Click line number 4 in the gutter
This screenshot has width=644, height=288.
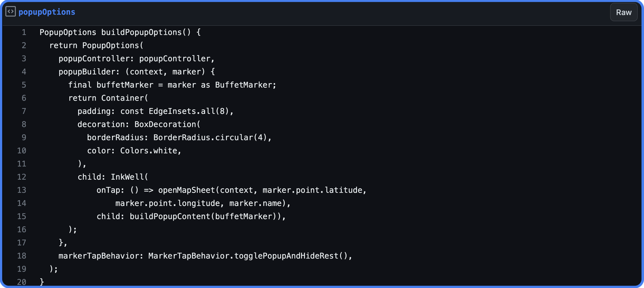(x=24, y=72)
